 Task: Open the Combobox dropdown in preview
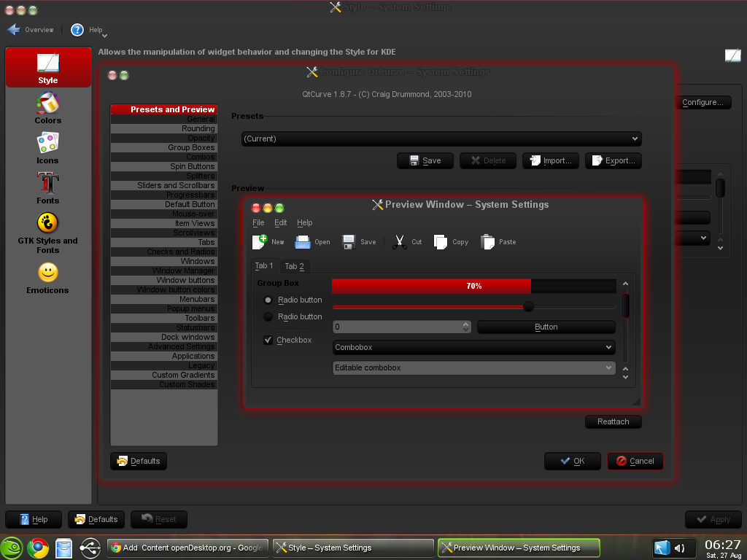473,347
